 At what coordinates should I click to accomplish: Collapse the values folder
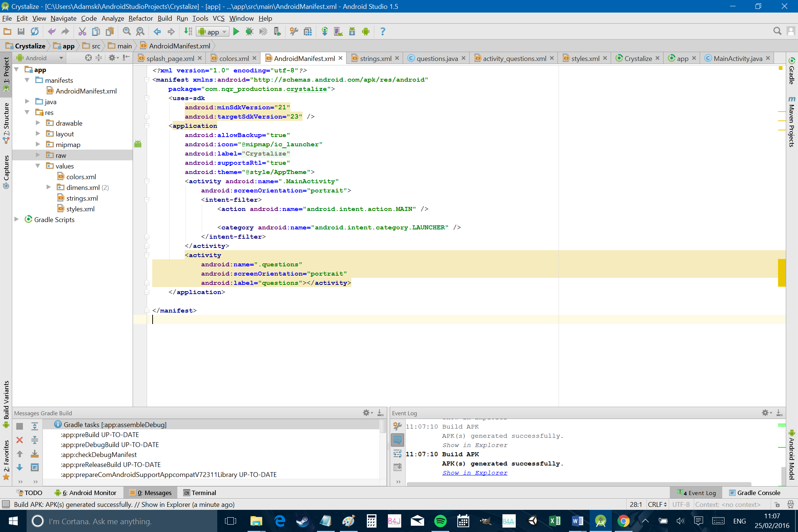(x=38, y=166)
